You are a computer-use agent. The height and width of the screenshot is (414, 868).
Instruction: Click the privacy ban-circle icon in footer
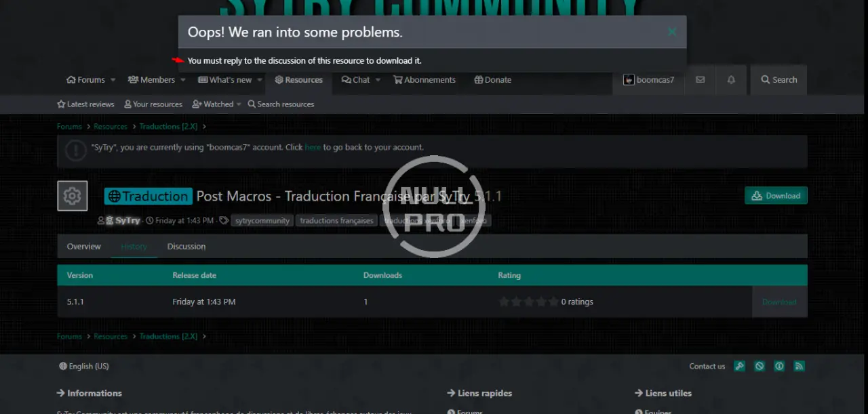(759, 366)
